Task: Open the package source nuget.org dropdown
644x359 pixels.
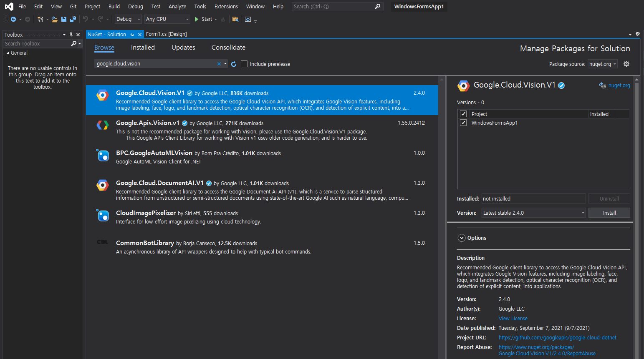Action: tap(602, 64)
